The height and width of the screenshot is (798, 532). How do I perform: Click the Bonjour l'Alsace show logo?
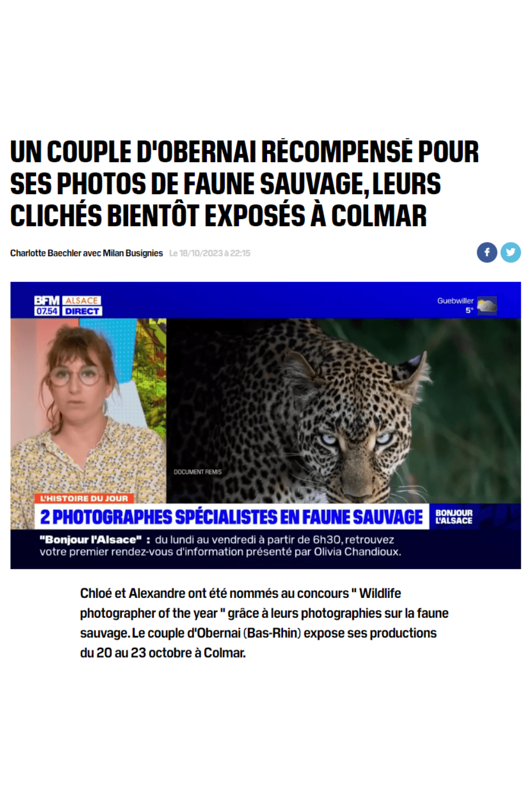(x=454, y=517)
